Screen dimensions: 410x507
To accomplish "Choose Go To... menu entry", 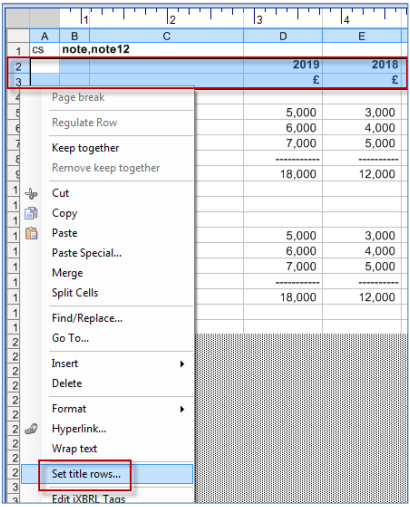I will (70, 338).
